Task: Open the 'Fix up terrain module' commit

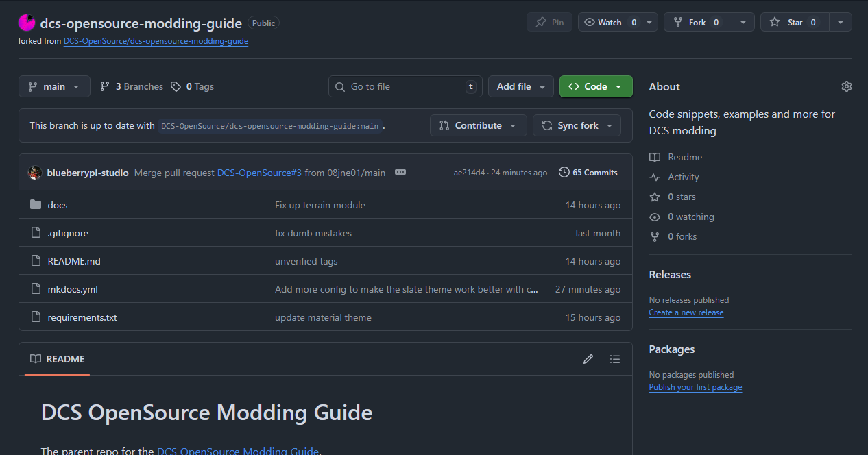Action: tap(320, 205)
